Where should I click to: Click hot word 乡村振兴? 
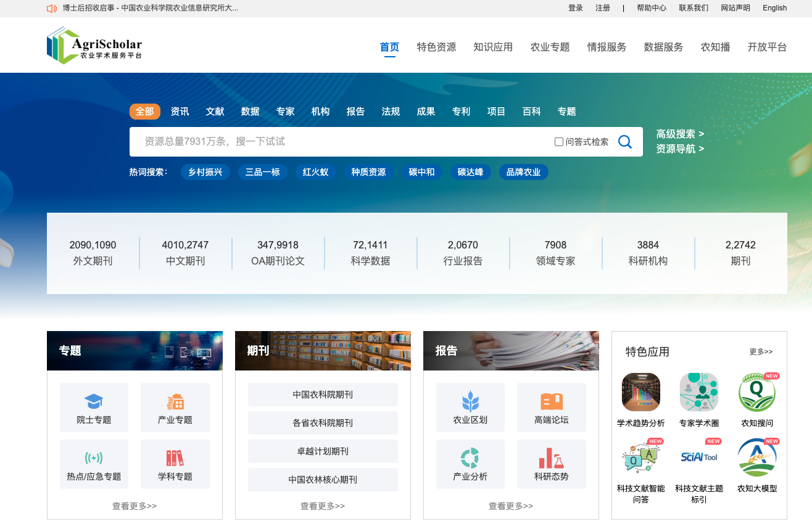click(205, 172)
